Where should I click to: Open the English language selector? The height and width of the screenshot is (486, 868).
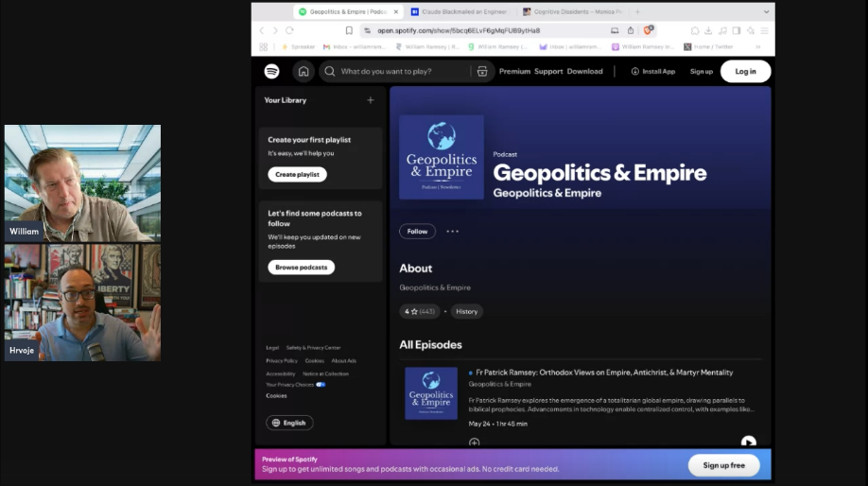[x=289, y=423]
